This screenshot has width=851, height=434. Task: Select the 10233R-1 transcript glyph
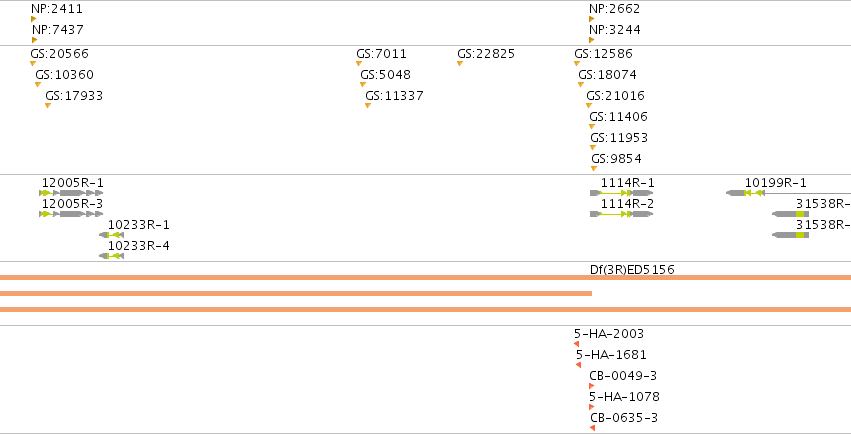(x=112, y=235)
